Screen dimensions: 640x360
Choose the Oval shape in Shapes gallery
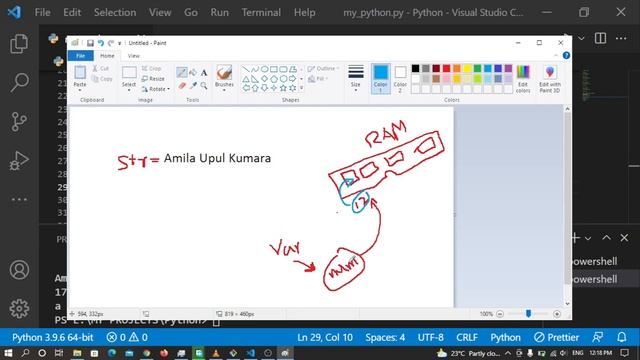click(x=264, y=69)
